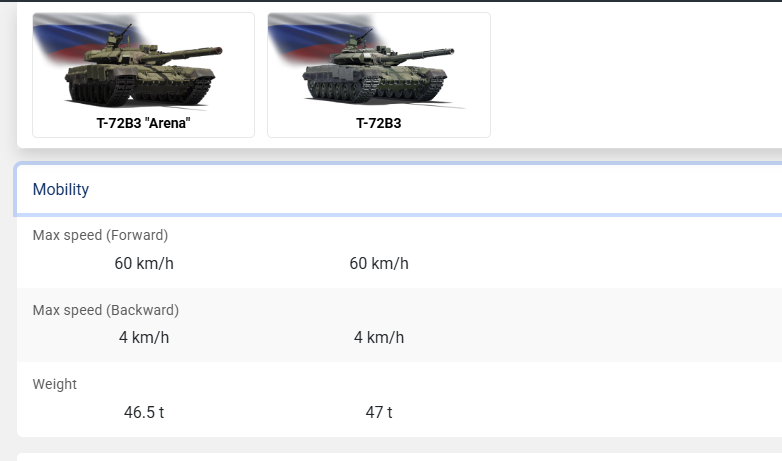Select the Max speed (Backward) label
This screenshot has width=782, height=461.
(x=106, y=310)
